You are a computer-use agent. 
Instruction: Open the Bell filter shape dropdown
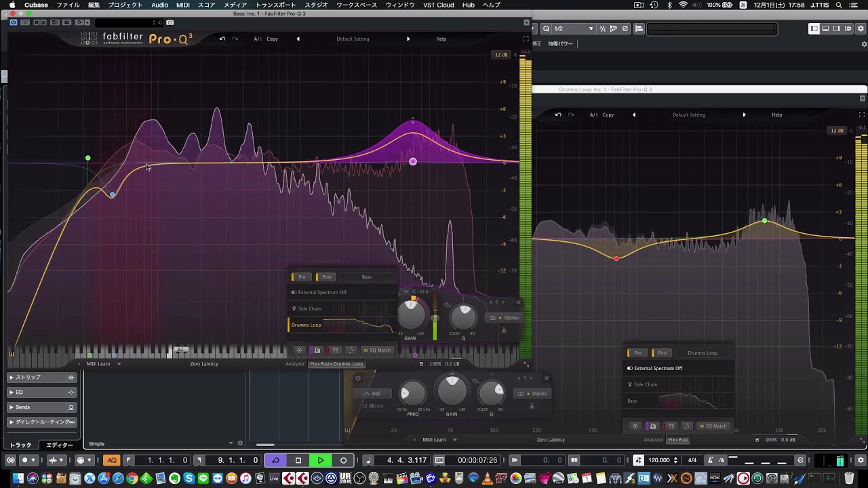[x=372, y=394]
